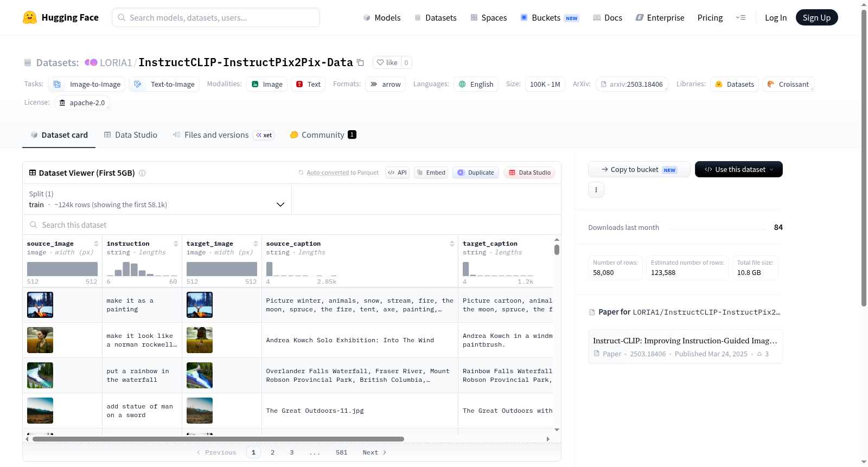Click the Dataset Viewer info icon

point(142,173)
